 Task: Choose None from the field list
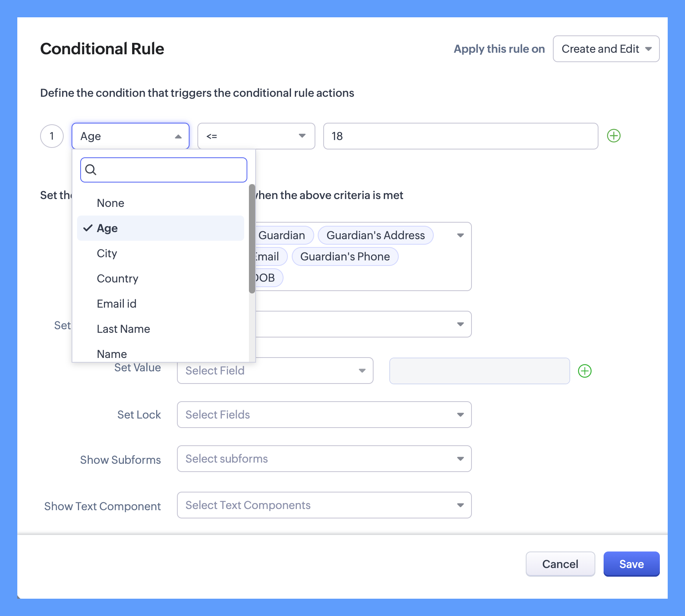110,203
